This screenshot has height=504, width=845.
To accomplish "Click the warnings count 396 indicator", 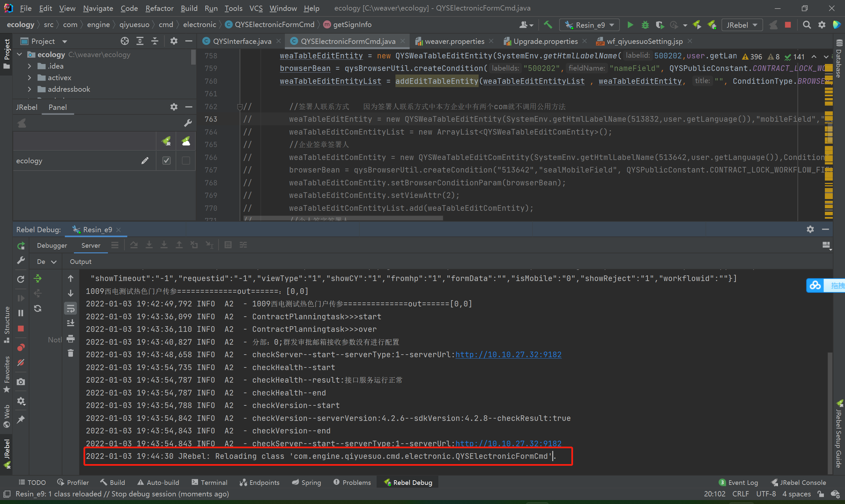I will (x=752, y=57).
